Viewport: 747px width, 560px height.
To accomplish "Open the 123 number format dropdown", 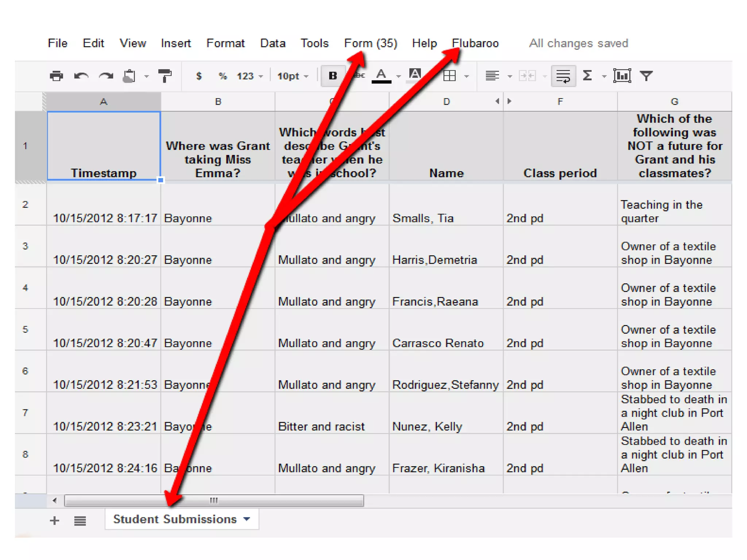I will point(249,76).
